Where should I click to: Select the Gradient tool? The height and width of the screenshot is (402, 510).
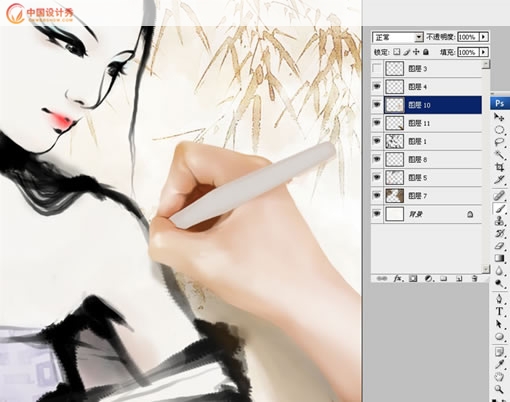point(499,258)
